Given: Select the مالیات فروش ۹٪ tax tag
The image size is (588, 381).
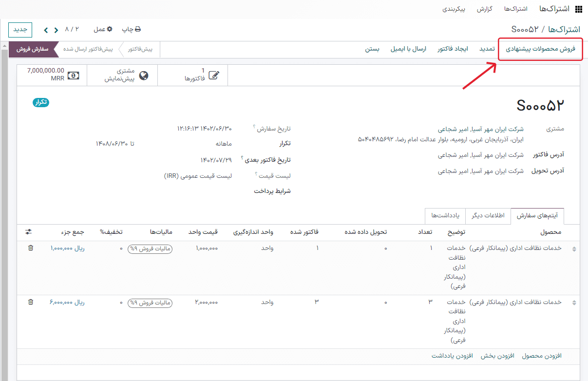Looking at the screenshot, I should (150, 248).
